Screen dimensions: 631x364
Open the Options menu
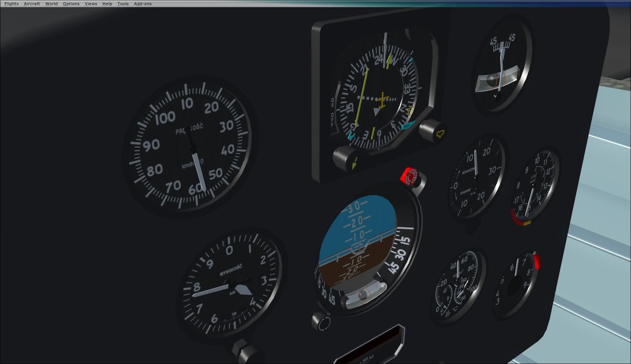pos(71,4)
